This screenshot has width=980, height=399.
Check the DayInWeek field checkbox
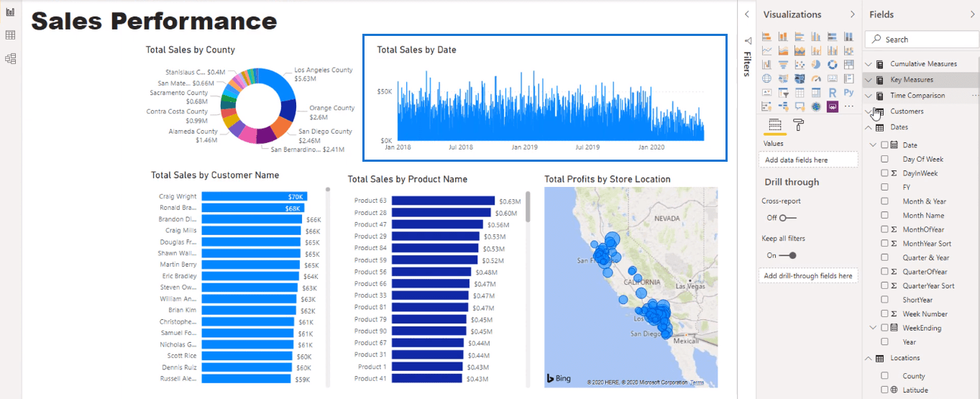pyautogui.click(x=884, y=173)
